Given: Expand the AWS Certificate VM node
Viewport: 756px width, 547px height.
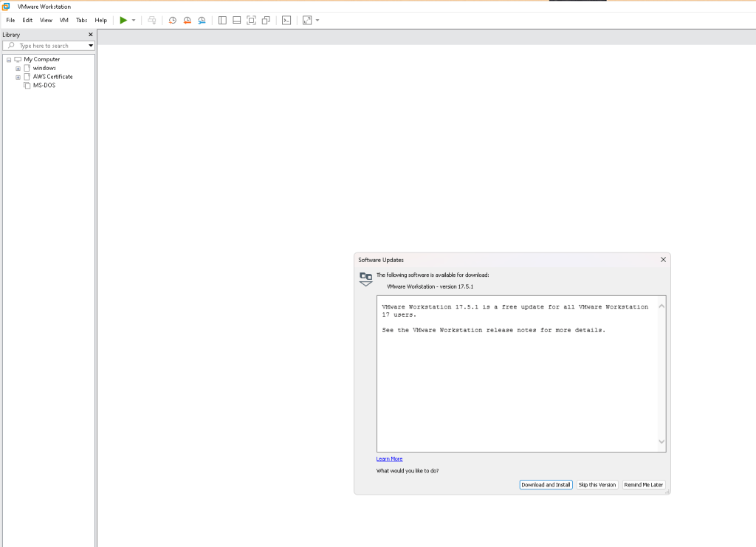Looking at the screenshot, I should [18, 77].
